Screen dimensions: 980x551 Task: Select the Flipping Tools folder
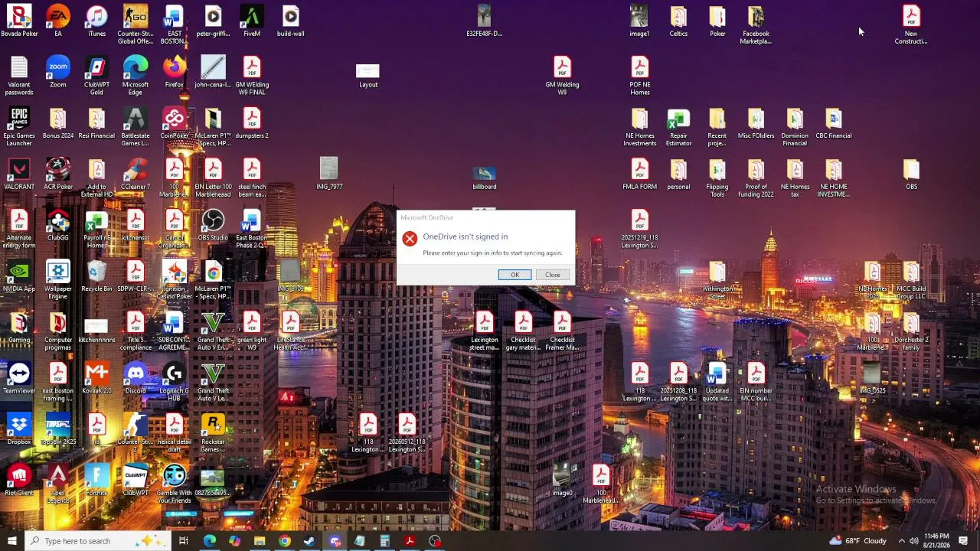click(x=717, y=178)
